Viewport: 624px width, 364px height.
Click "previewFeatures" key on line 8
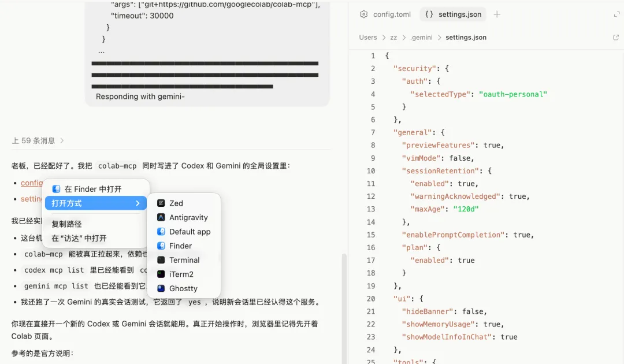(438, 145)
